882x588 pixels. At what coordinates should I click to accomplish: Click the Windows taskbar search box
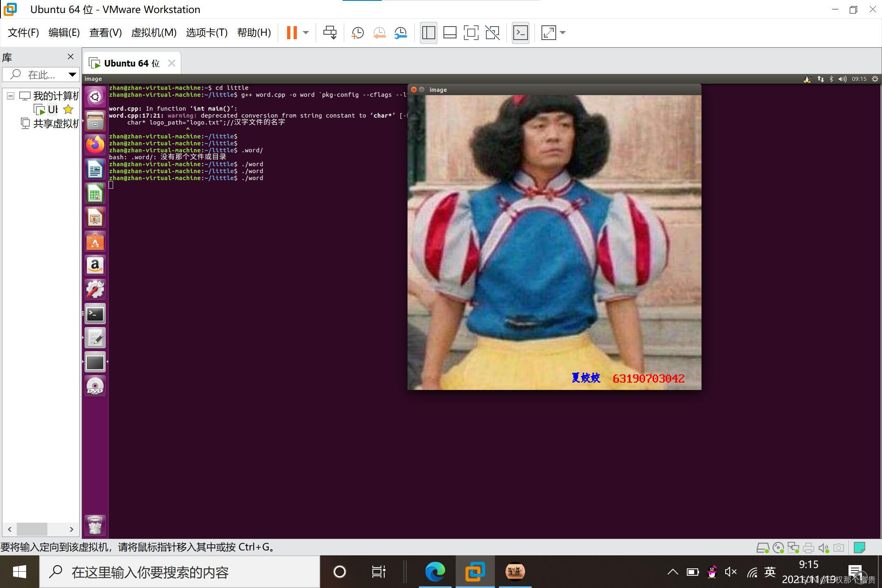tap(180, 572)
